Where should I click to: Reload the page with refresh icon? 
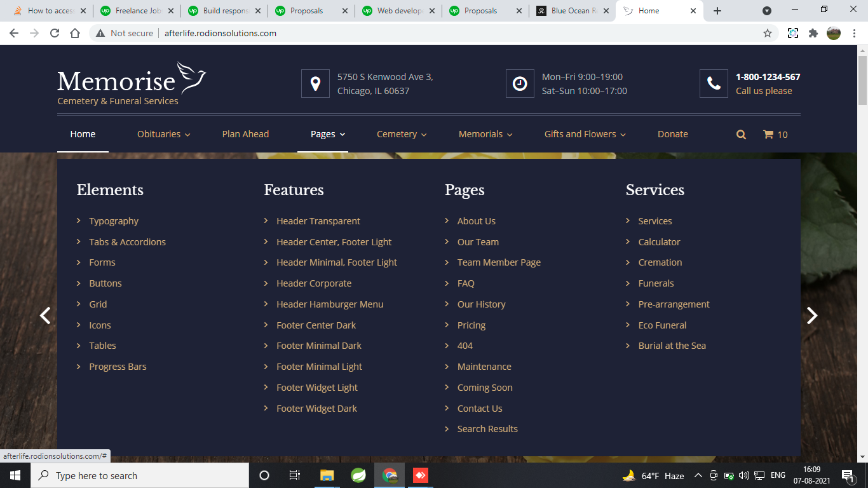click(55, 33)
